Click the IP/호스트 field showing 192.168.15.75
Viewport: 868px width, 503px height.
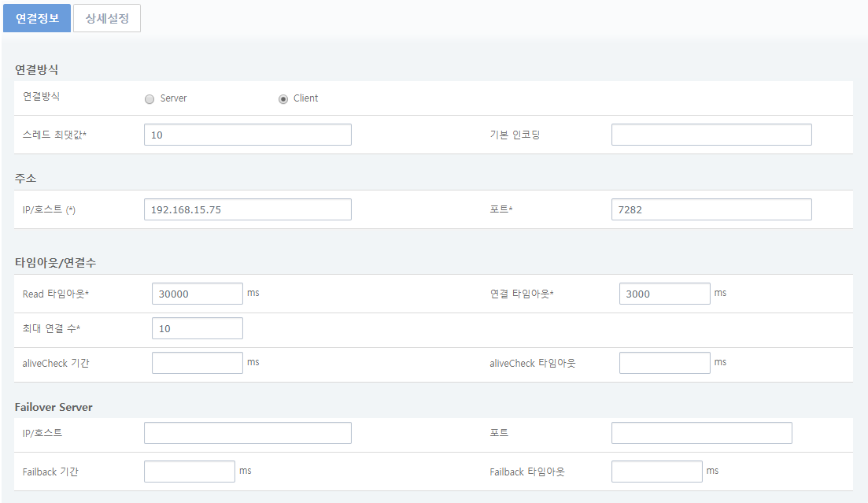point(247,209)
